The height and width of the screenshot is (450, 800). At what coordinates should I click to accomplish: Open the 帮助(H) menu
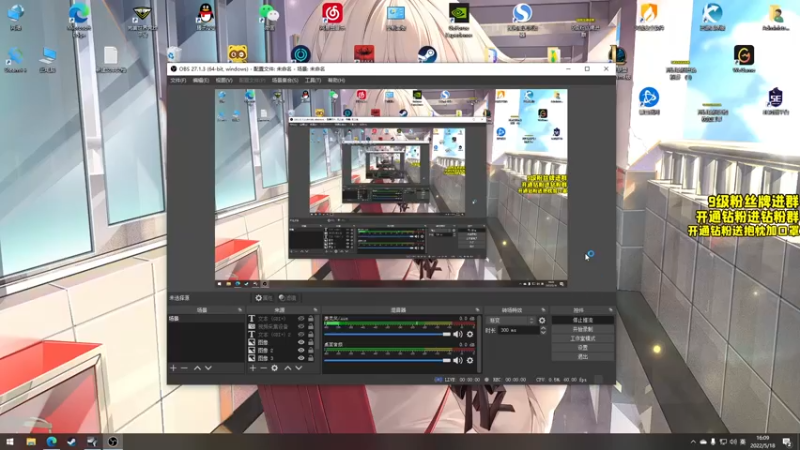coord(336,81)
